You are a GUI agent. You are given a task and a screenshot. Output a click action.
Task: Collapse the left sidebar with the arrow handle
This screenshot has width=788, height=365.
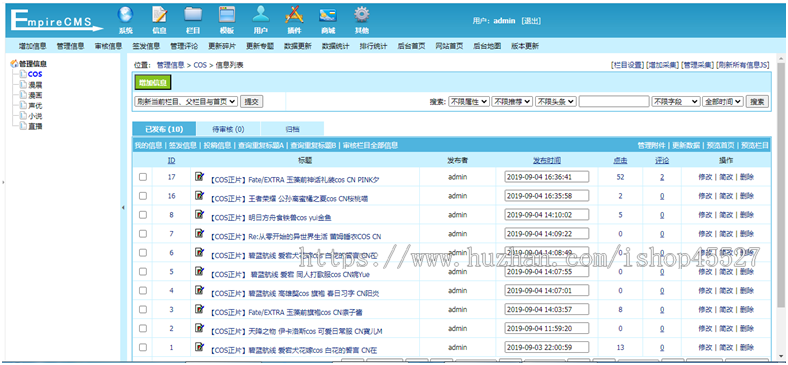[124, 208]
